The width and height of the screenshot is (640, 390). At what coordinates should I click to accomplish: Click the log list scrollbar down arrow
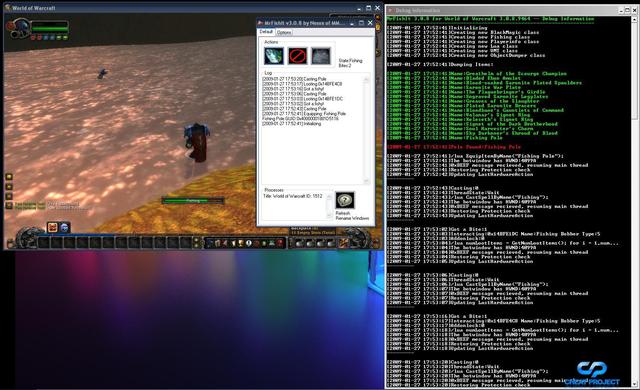click(x=366, y=180)
